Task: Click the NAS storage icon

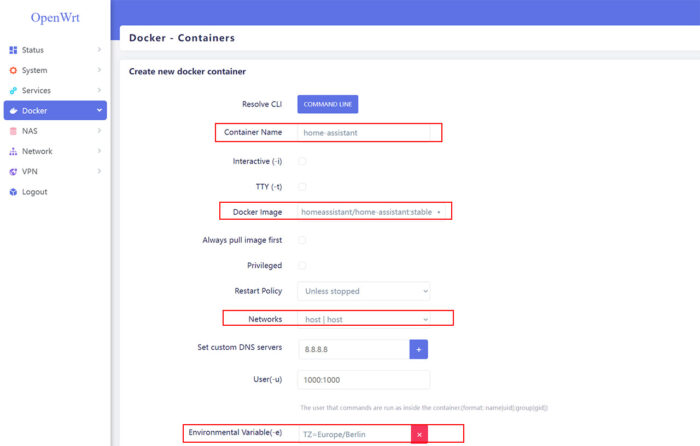Action: 13,131
